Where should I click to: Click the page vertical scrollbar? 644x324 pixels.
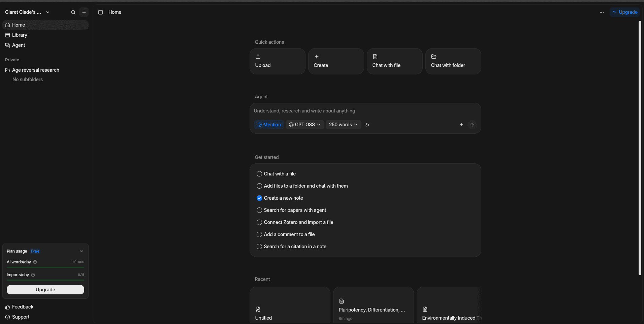(640, 148)
